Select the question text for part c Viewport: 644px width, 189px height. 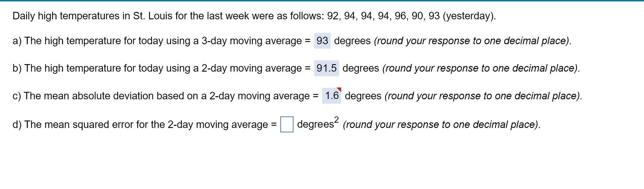(x=156, y=96)
